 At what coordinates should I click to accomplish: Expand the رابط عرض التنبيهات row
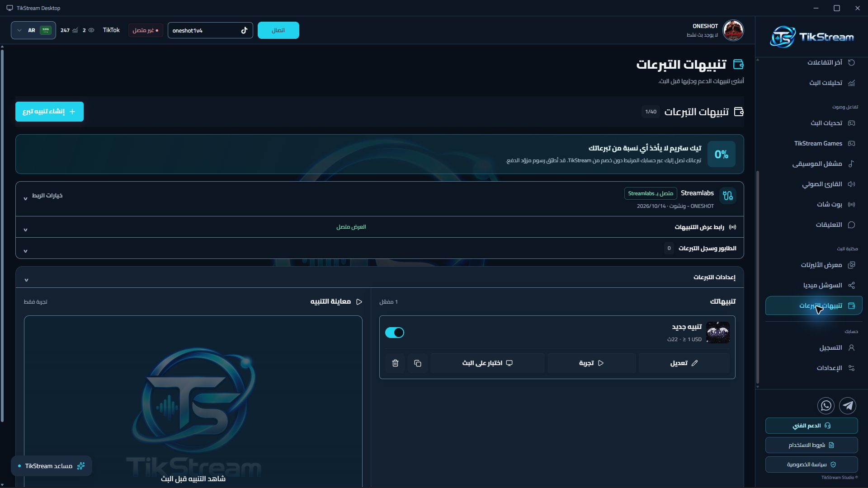coord(380,227)
